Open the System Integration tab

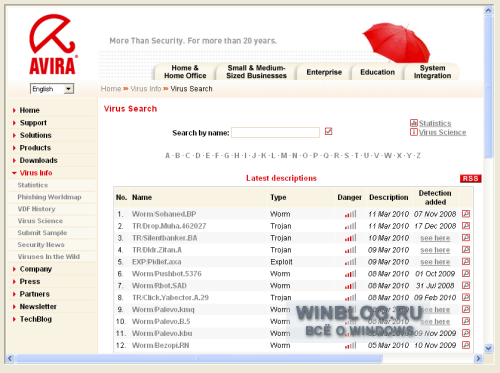(x=432, y=72)
